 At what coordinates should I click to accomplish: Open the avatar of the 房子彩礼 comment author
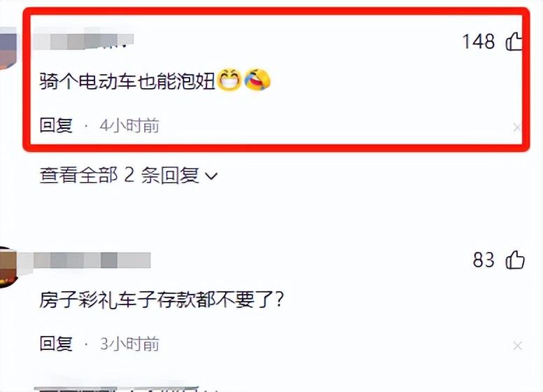click(x=8, y=267)
